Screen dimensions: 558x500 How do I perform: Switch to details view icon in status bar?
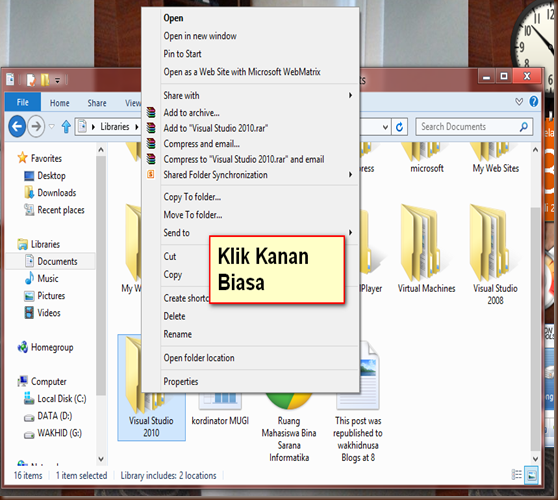pyautogui.click(x=516, y=475)
